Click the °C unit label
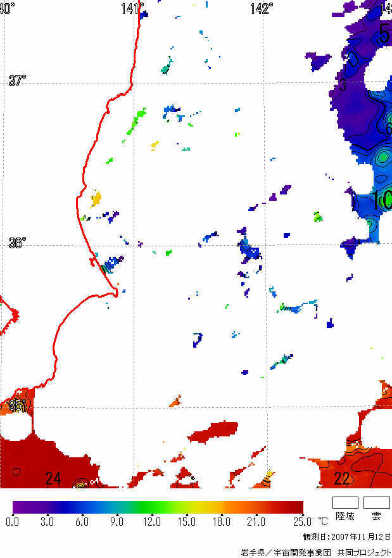Image resolution: width=392 pixels, height=558 pixels. click(322, 522)
